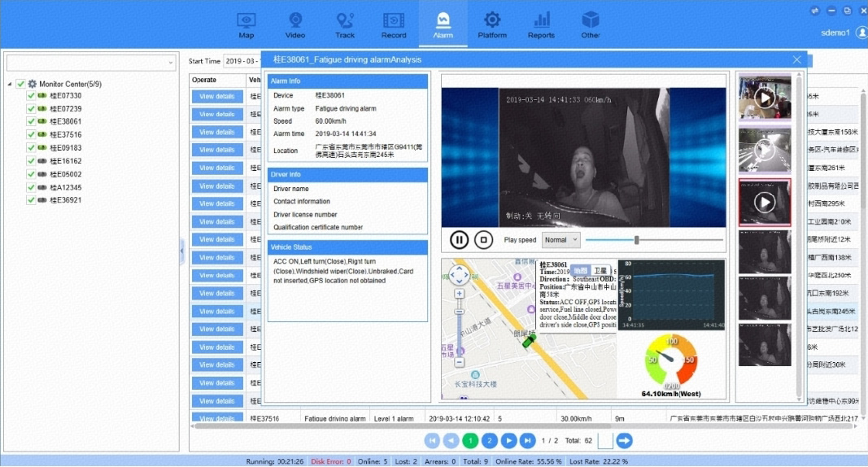Click the sdemo1 user account icon
This screenshot has width=868, height=467.
(x=861, y=33)
